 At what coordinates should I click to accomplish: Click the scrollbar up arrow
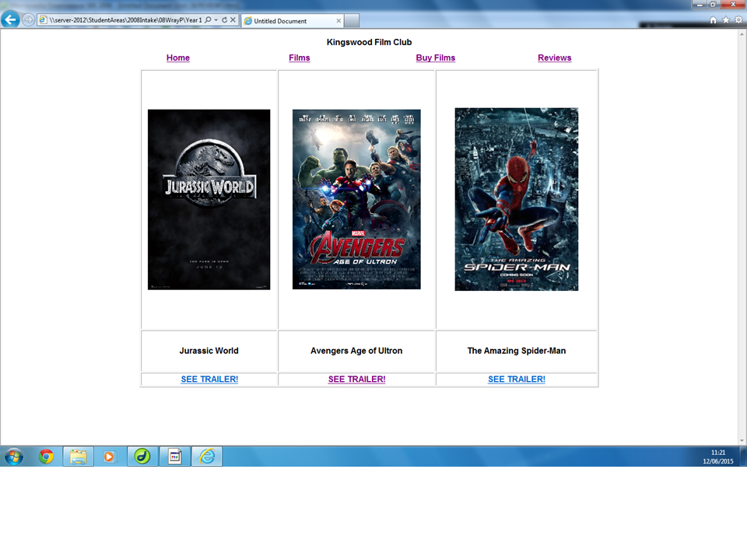click(742, 34)
